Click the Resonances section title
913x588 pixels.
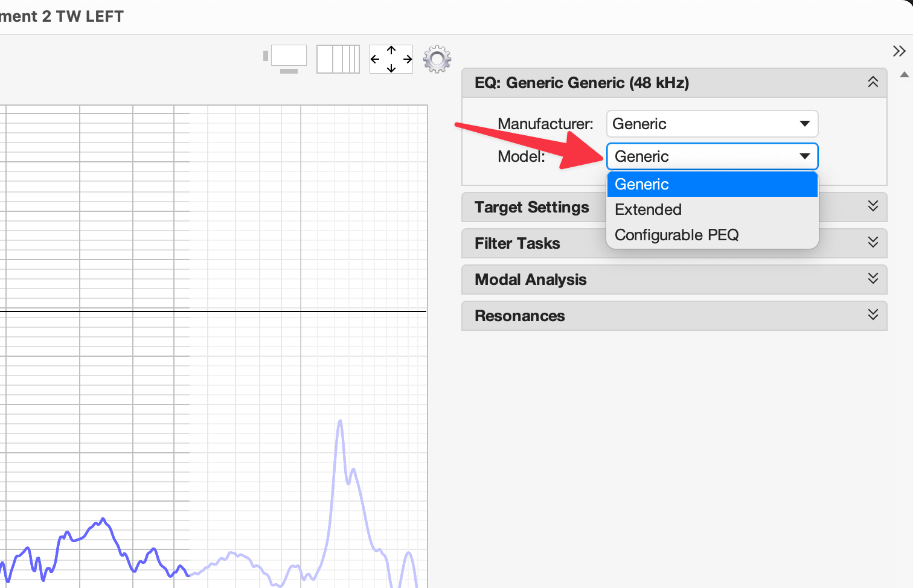pos(519,316)
